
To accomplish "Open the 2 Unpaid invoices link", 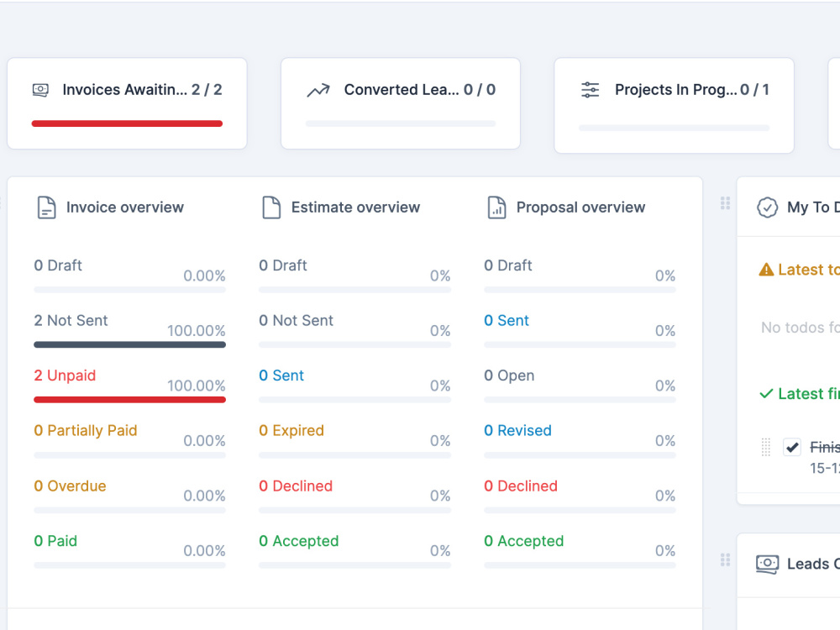I will [x=65, y=375].
